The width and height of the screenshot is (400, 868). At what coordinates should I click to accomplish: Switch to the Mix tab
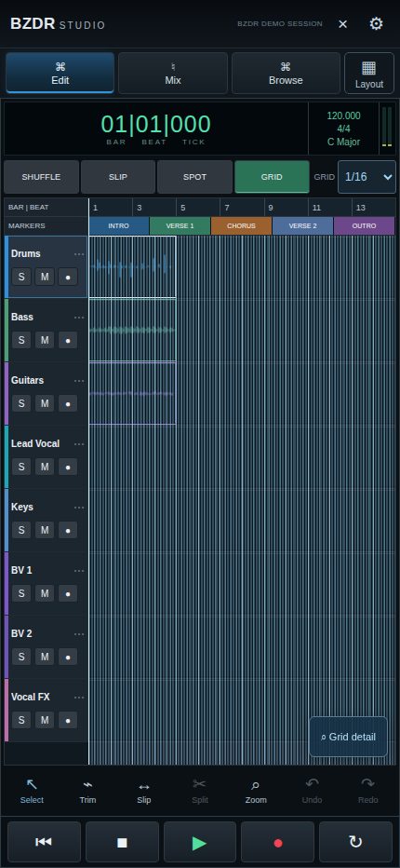pyautogui.click(x=173, y=73)
